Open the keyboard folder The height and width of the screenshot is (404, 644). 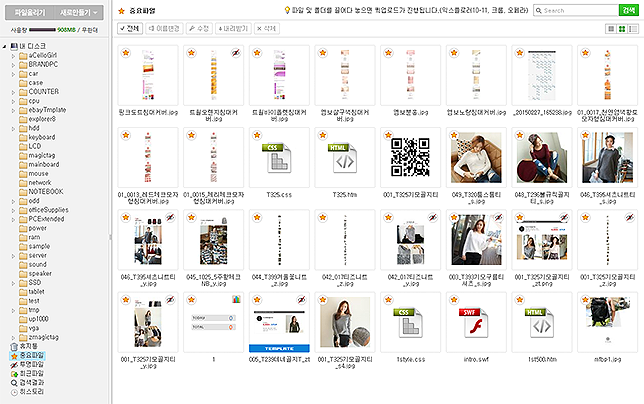(37, 137)
